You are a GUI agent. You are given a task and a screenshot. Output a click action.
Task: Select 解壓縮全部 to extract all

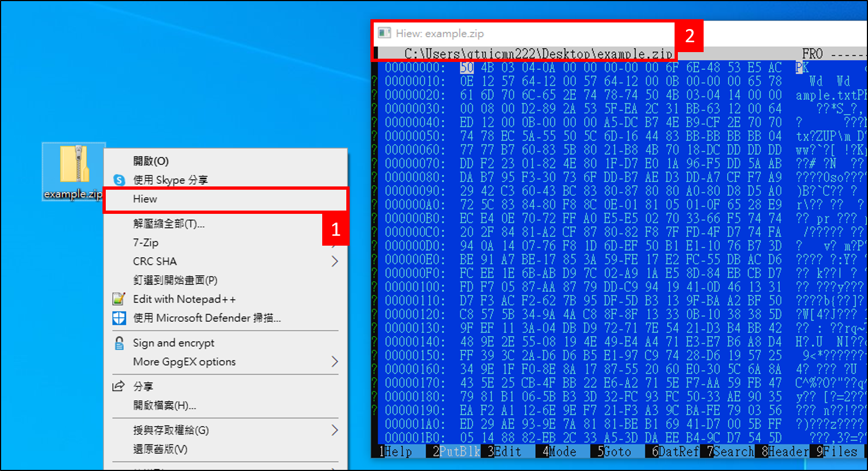[168, 224]
